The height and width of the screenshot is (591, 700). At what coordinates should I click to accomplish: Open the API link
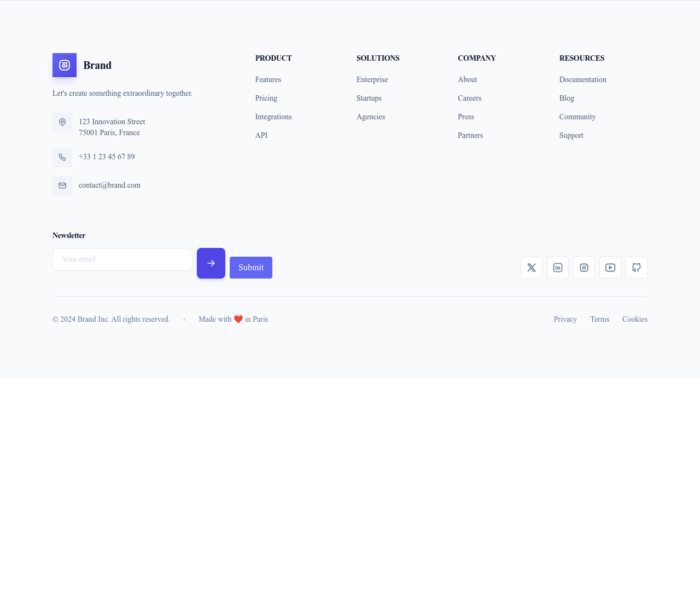pyautogui.click(x=261, y=135)
